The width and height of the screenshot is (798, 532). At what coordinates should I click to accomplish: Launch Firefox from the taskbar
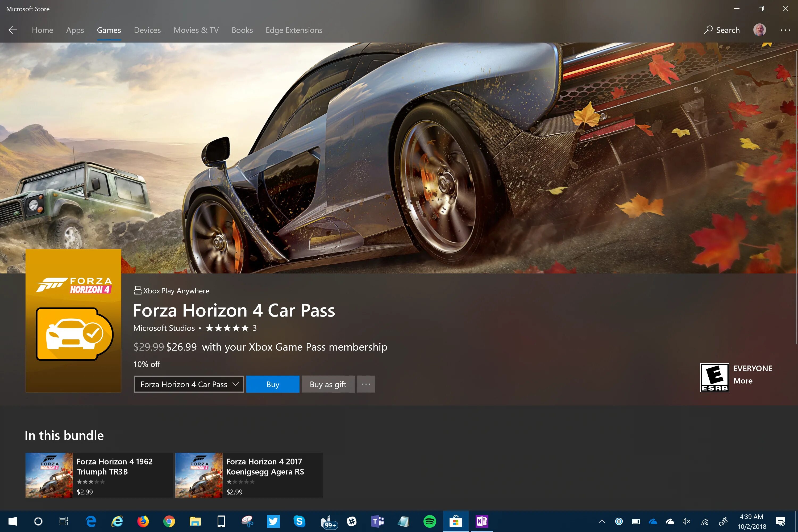pyautogui.click(x=143, y=521)
